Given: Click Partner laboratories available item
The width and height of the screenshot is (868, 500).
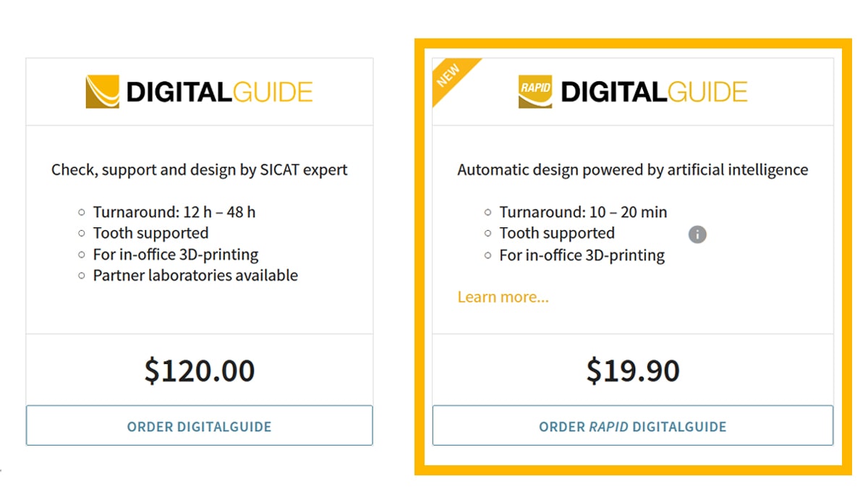Looking at the screenshot, I should click(x=195, y=275).
